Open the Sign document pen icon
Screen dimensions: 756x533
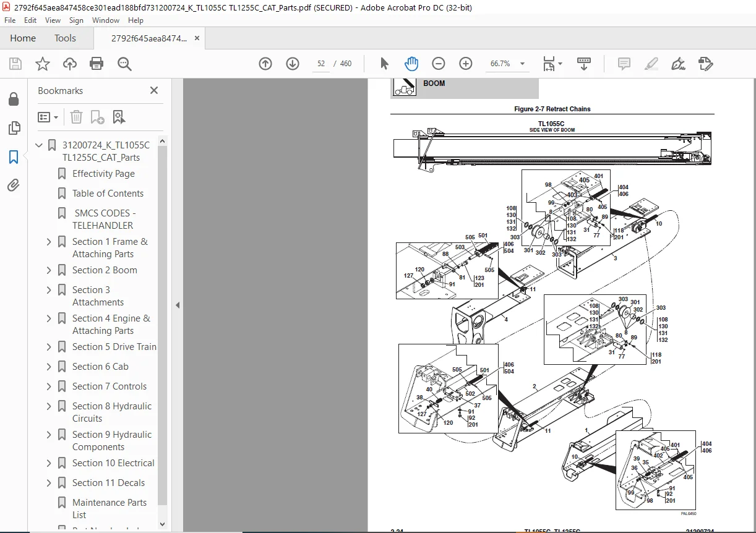click(x=678, y=64)
